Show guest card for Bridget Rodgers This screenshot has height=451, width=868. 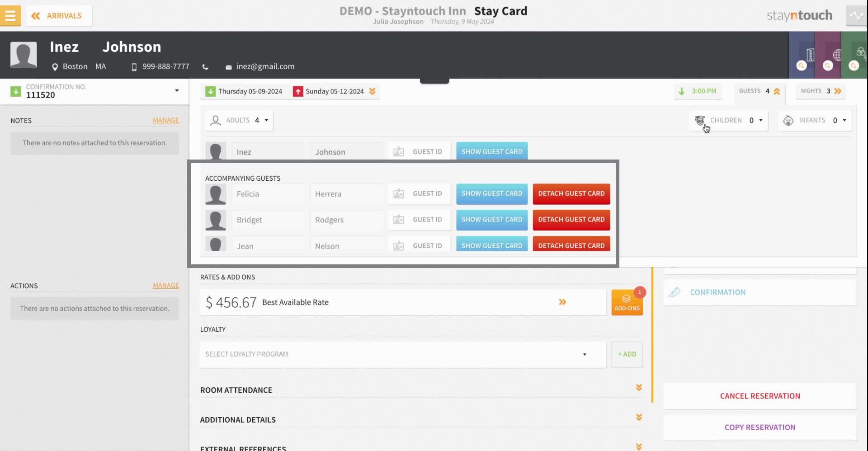[x=492, y=220]
